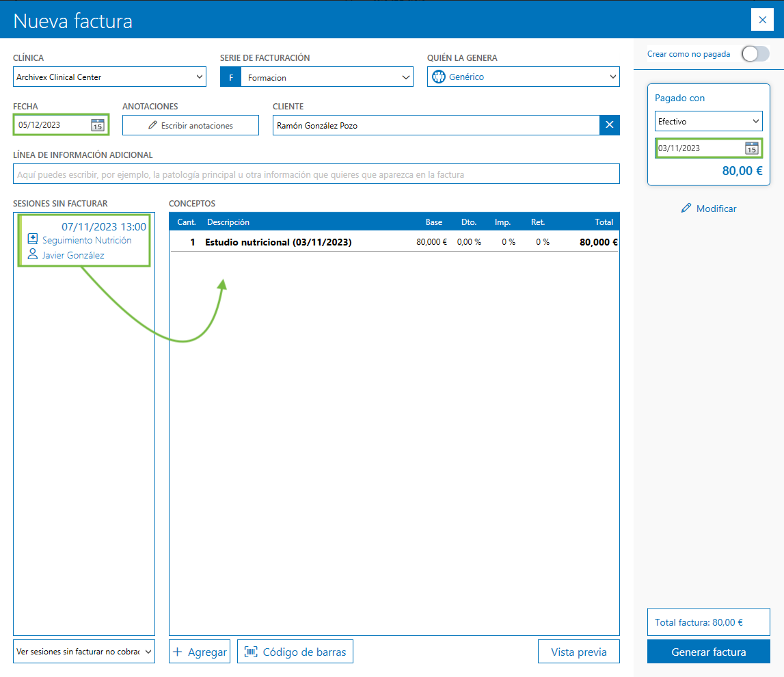Expand the Clínica dropdown
The image size is (784, 677).
tap(109, 77)
